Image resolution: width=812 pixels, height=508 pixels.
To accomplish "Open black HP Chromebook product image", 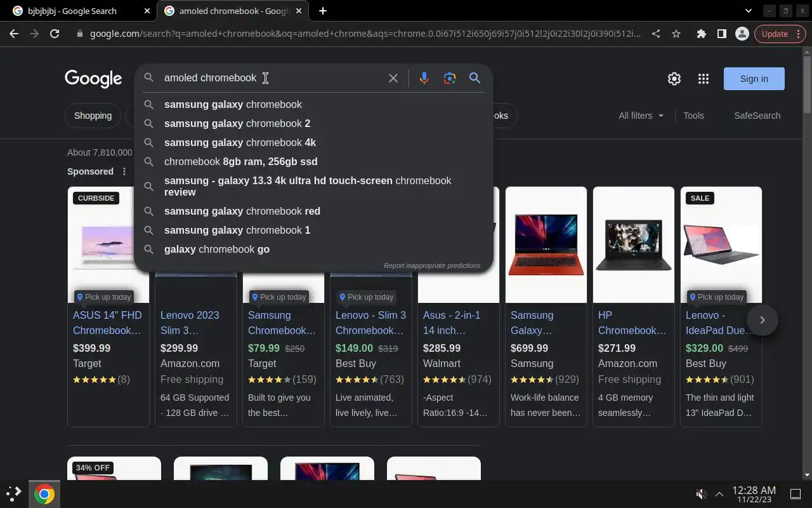I will coord(634,244).
